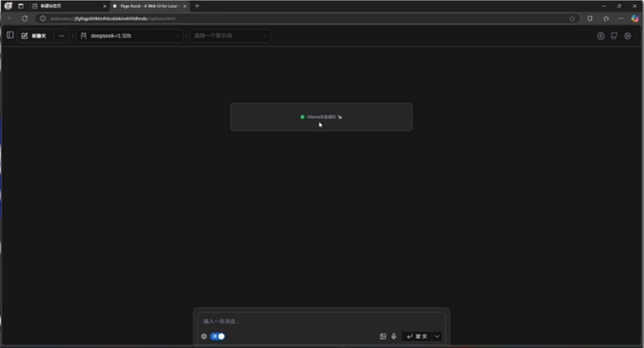This screenshot has width=644, height=348.
Task: Upload an image with the picture icon
Action: [383, 336]
